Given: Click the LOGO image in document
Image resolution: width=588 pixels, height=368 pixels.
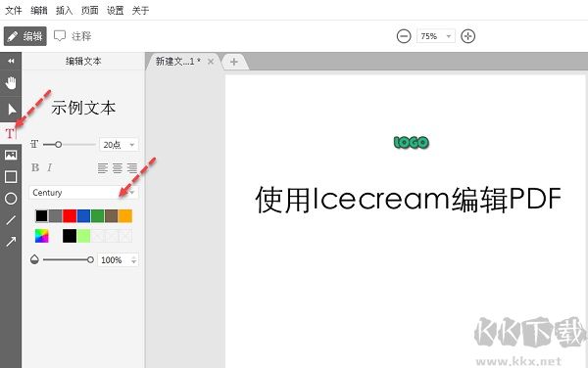Looking at the screenshot, I should click(x=412, y=142).
